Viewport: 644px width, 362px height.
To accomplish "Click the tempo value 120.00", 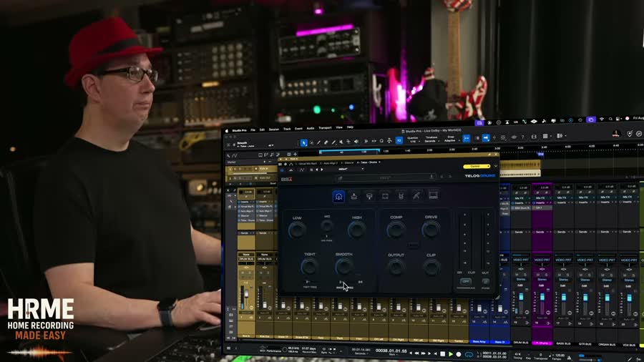I will point(560,356).
